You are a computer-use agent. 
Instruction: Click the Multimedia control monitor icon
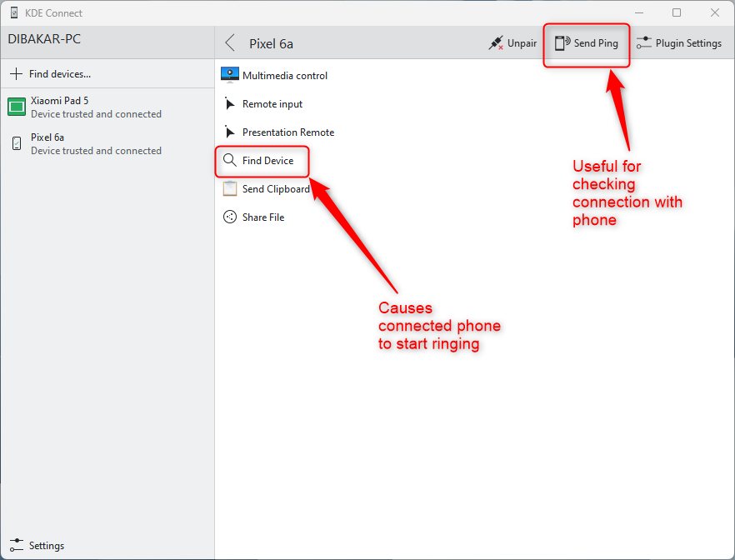(x=230, y=75)
